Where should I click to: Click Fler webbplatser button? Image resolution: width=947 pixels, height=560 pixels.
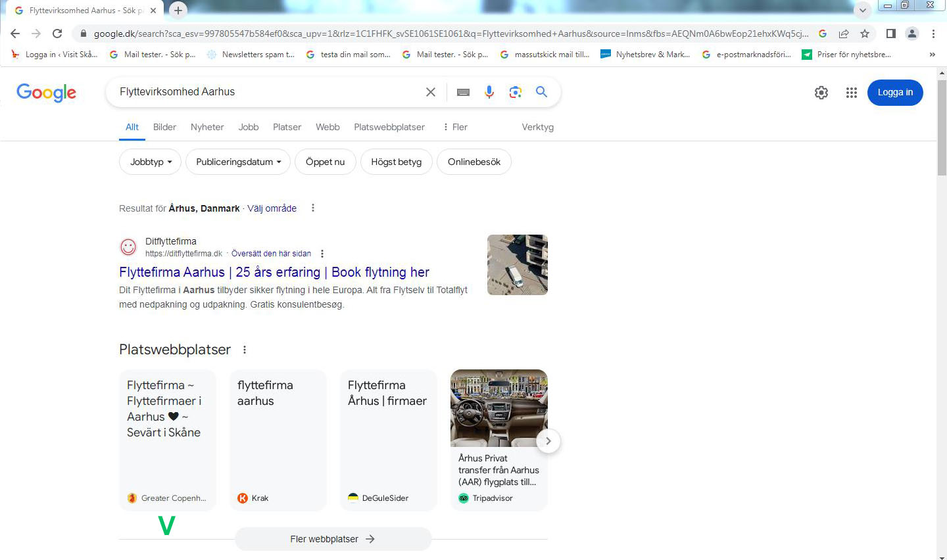[x=333, y=539]
